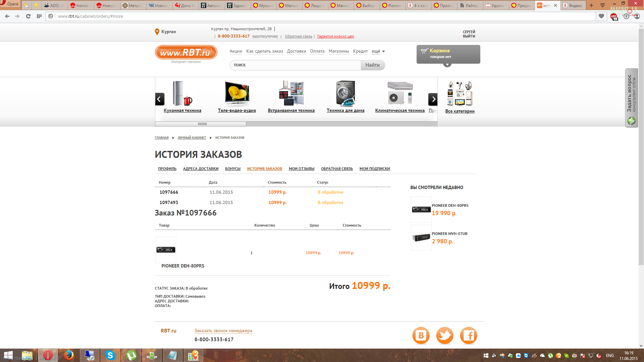Viewport: 644px width, 362px height.
Task: Launch Skype from the taskbar
Action: point(110,355)
